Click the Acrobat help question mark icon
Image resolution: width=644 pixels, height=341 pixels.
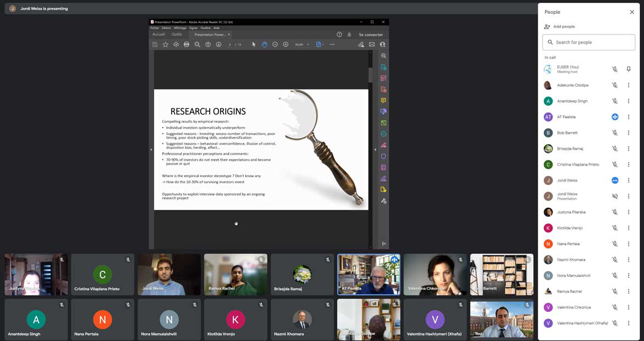(x=339, y=35)
